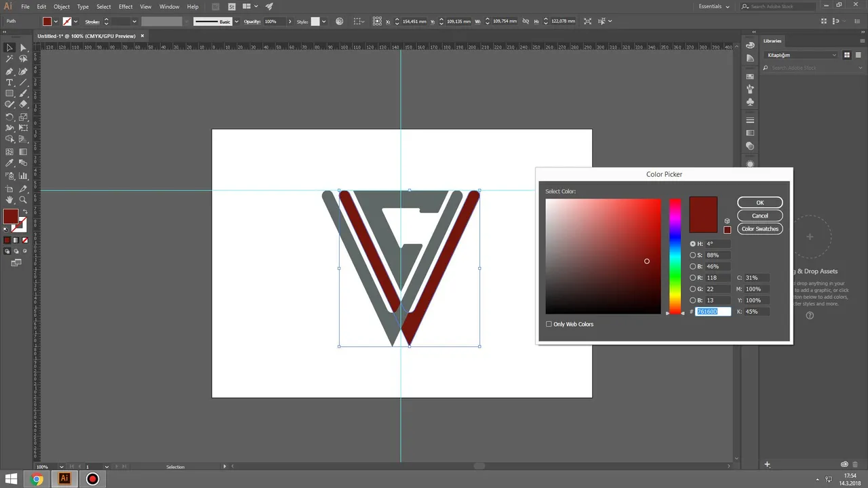The width and height of the screenshot is (868, 488).
Task: Select the Zoom tool
Action: 23,200
